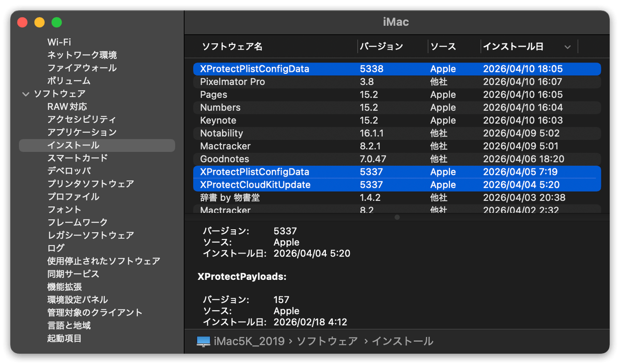The height and width of the screenshot is (364, 620).
Task: Open 使用停止されたソフトウェア sidebar item
Action: tap(104, 261)
